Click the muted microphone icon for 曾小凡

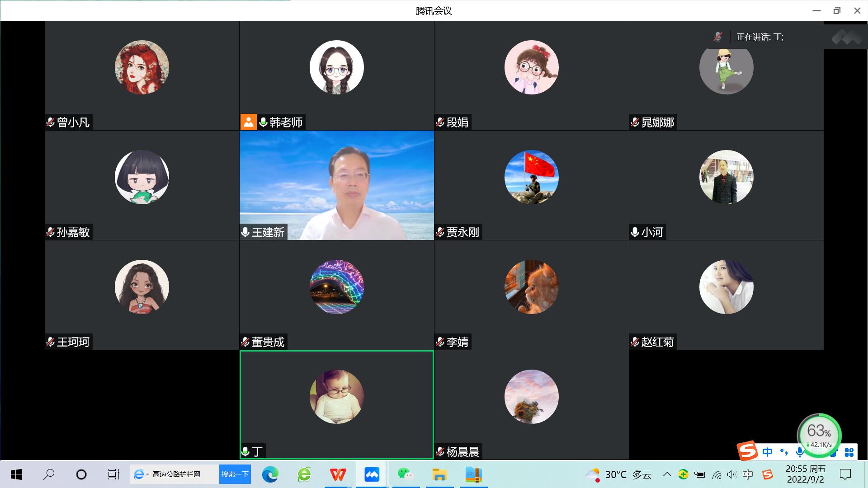coord(50,122)
